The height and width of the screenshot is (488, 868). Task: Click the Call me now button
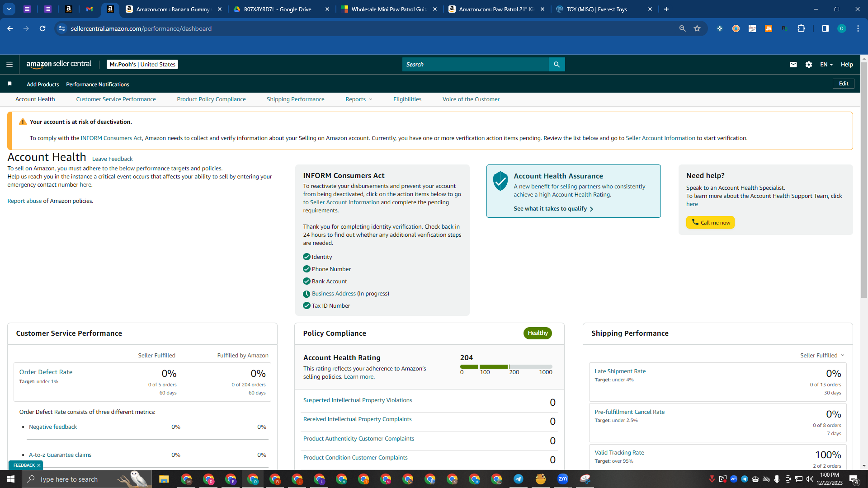click(x=710, y=222)
